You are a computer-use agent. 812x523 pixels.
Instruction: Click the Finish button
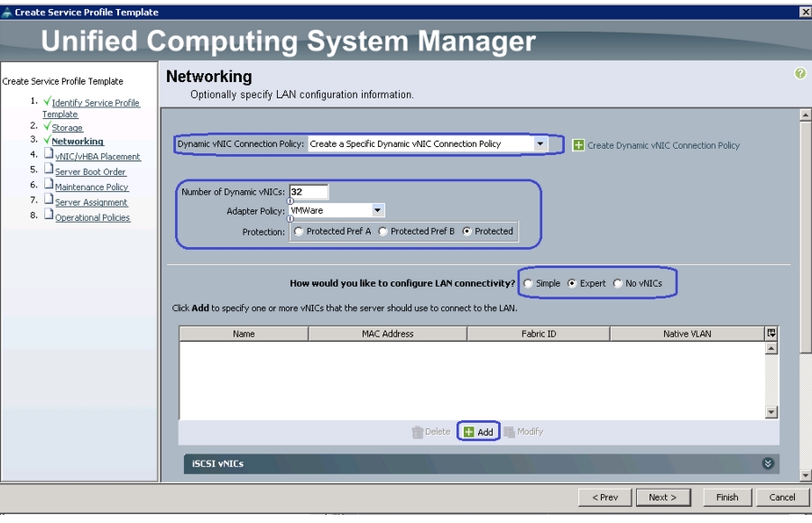[727, 497]
